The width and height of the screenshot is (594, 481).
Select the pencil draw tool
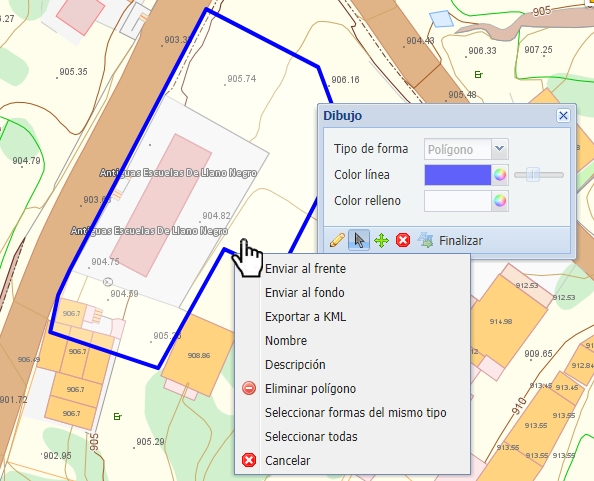click(337, 240)
